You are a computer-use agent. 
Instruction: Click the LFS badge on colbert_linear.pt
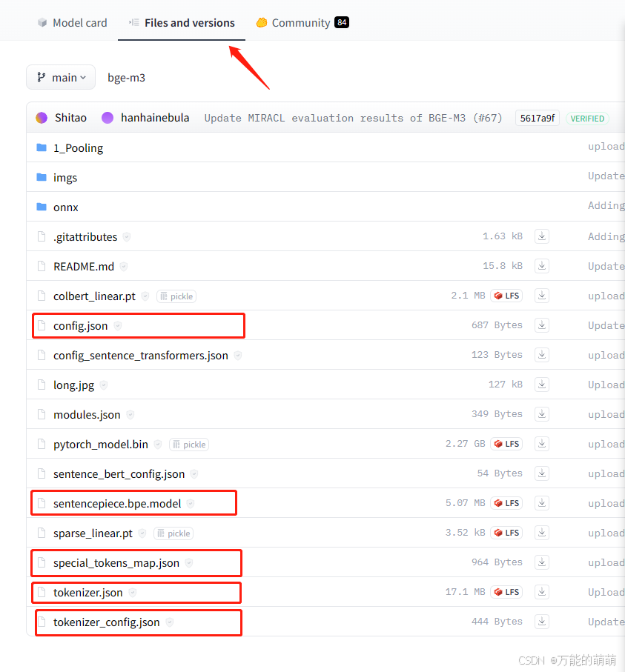pyautogui.click(x=506, y=296)
